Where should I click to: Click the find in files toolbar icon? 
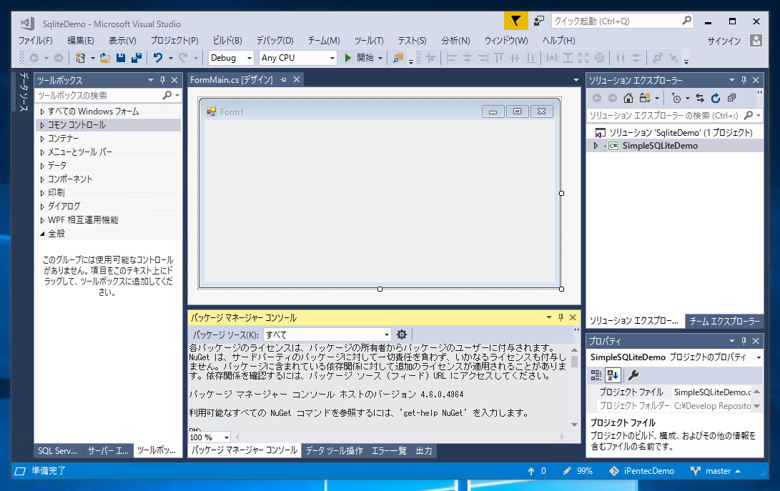(x=398, y=58)
